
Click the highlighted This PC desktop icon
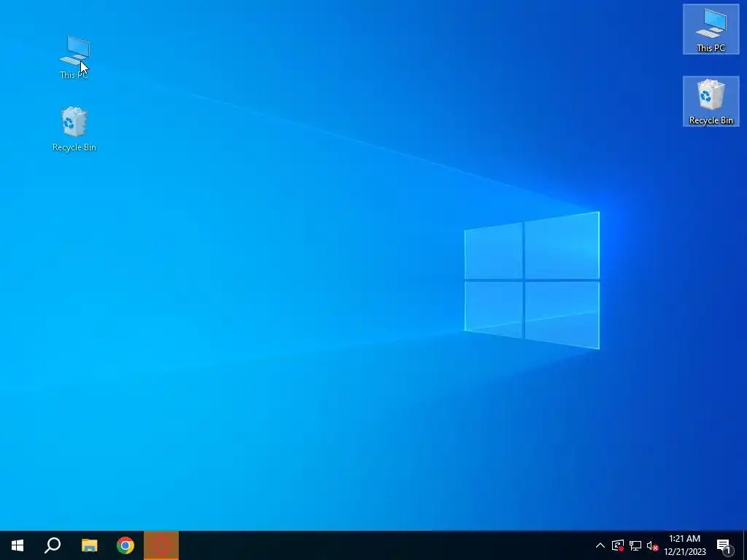tap(711, 29)
